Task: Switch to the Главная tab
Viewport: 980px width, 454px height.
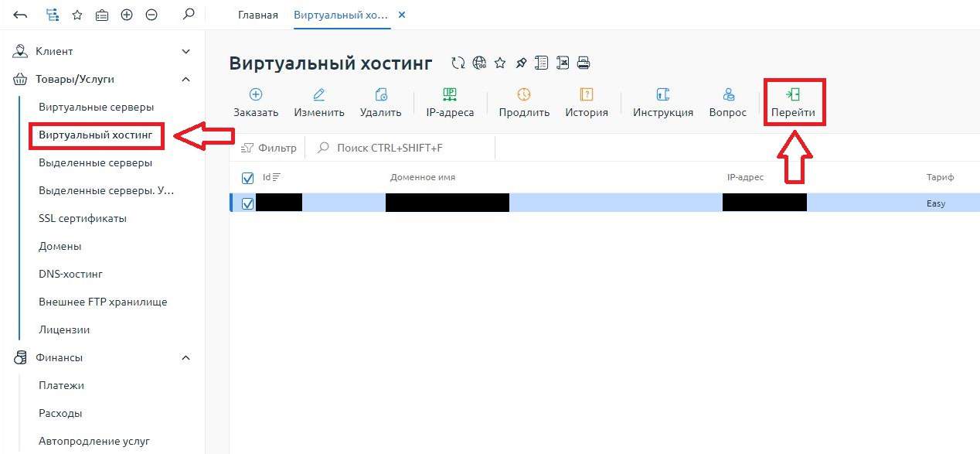Action: (258, 15)
